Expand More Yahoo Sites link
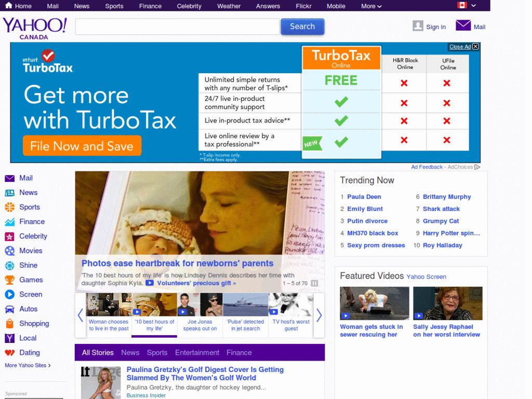Screen dimensions: 532x399 click(x=28, y=365)
